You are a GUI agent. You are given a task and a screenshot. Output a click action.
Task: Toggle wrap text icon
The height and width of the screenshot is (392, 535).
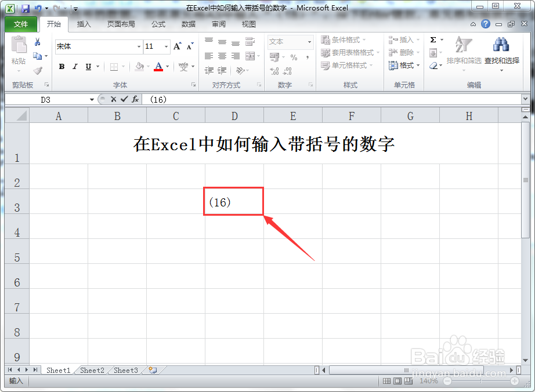click(x=250, y=41)
